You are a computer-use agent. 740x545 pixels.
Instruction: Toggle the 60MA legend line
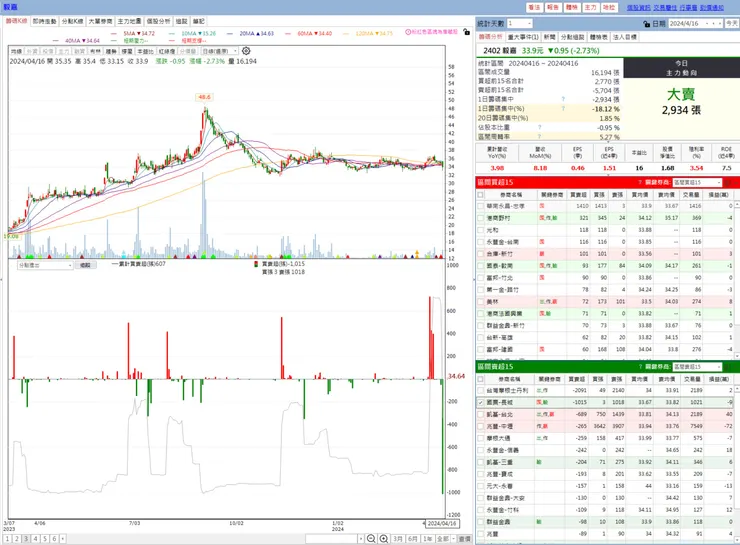[x=308, y=34]
